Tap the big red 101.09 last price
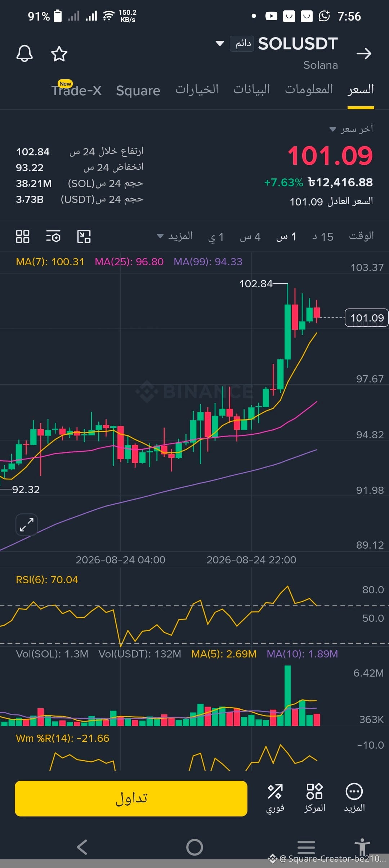Image resolution: width=389 pixels, height=868 pixels. pyautogui.click(x=330, y=156)
